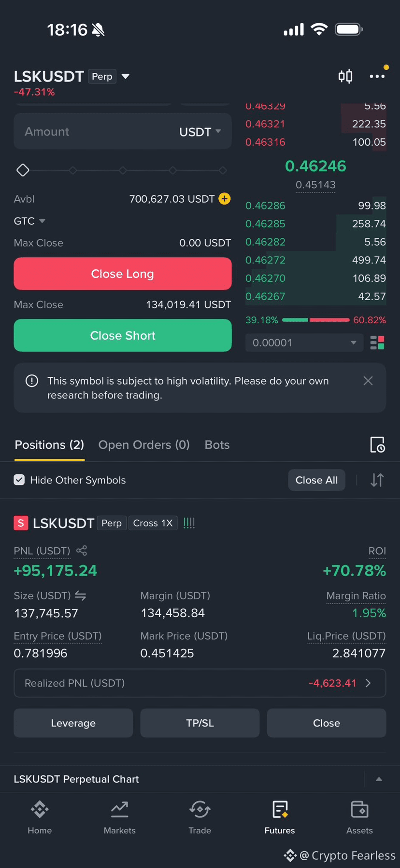The height and width of the screenshot is (868, 400).
Task: Open the three-dot more options menu
Action: (x=377, y=76)
